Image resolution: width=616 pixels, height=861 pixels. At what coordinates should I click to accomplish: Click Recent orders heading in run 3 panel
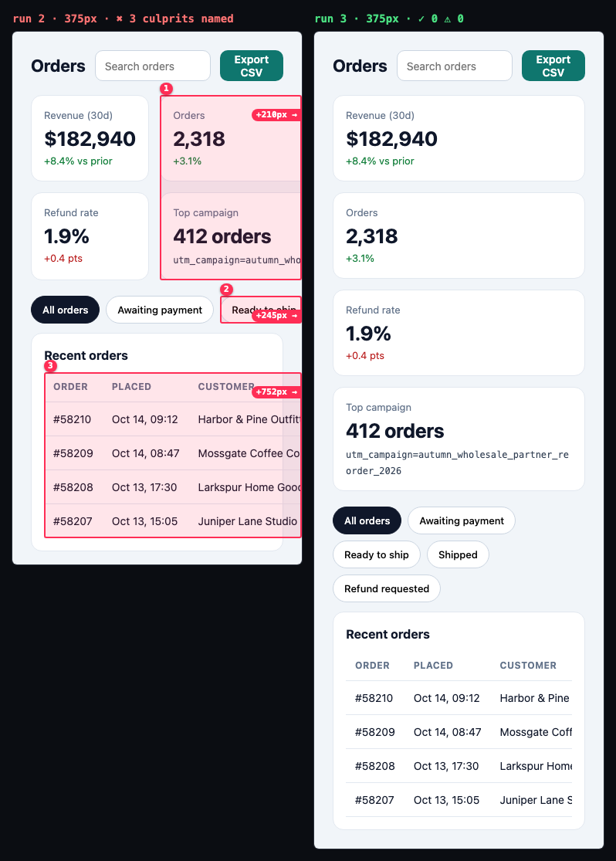388,634
